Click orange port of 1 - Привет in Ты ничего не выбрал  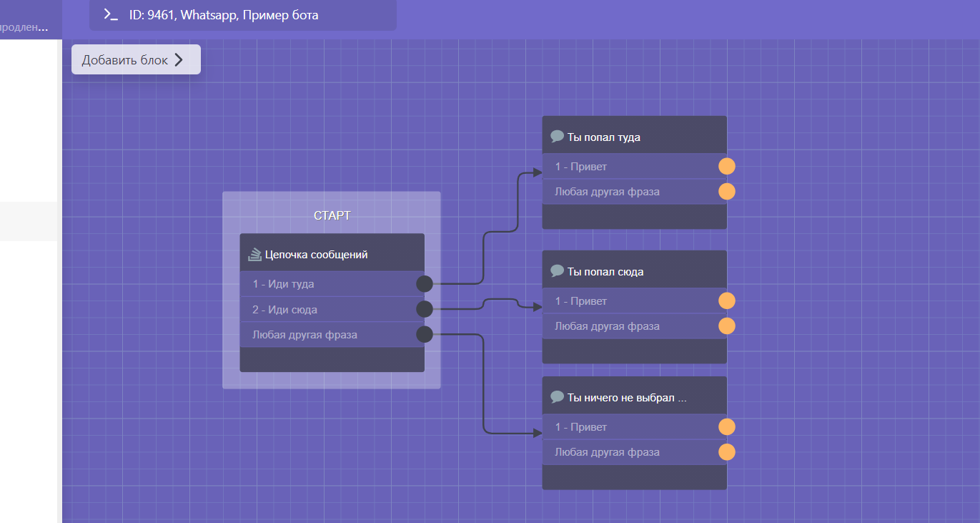(727, 427)
